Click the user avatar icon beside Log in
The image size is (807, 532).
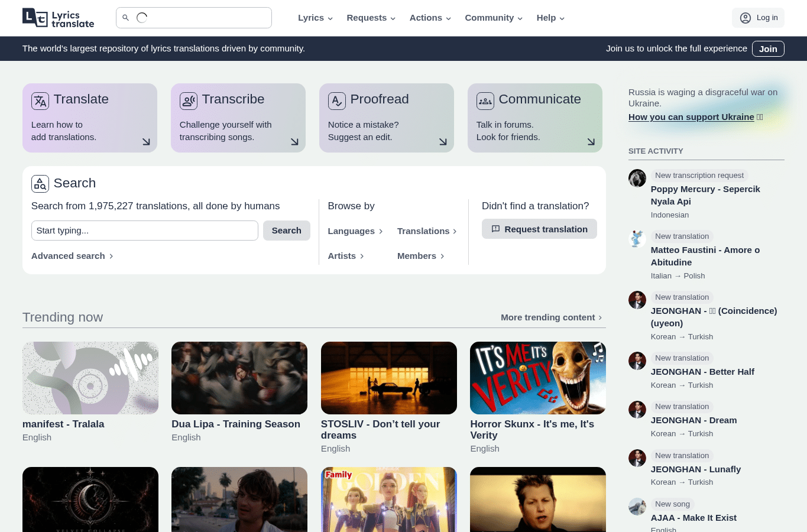(746, 18)
